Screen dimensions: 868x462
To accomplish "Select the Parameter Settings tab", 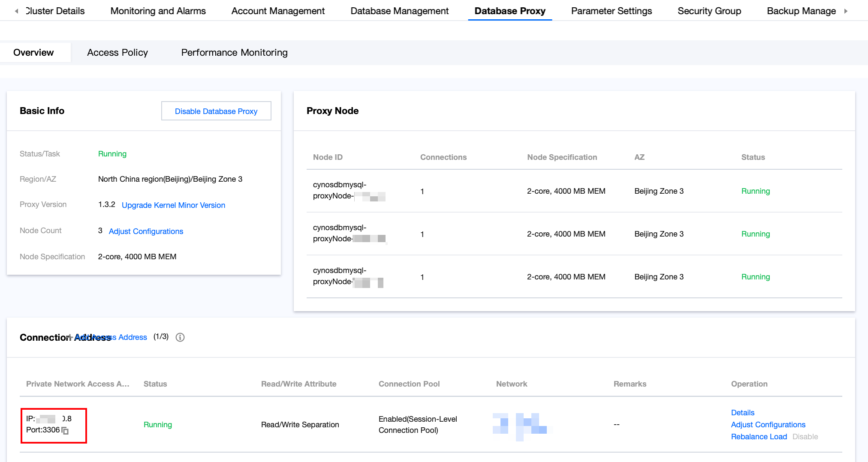I will point(611,11).
